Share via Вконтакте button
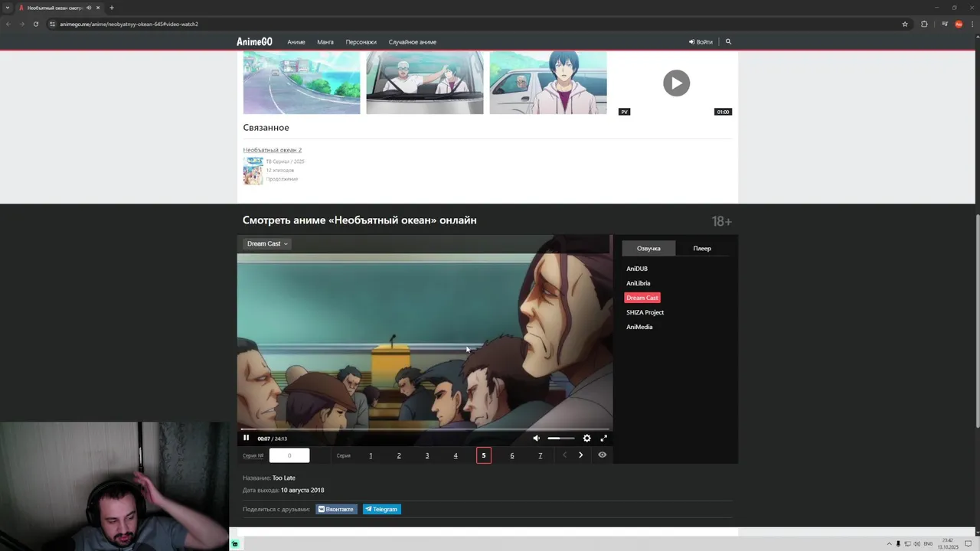 point(336,509)
